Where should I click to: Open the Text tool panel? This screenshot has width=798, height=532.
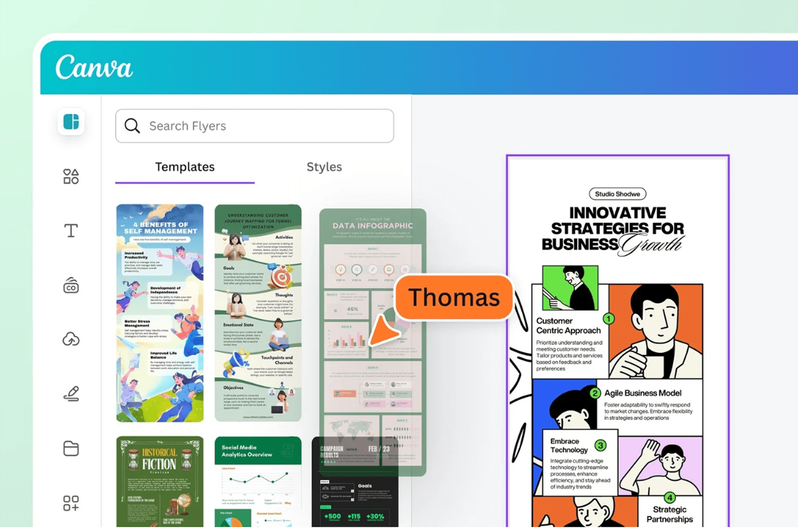(x=71, y=231)
